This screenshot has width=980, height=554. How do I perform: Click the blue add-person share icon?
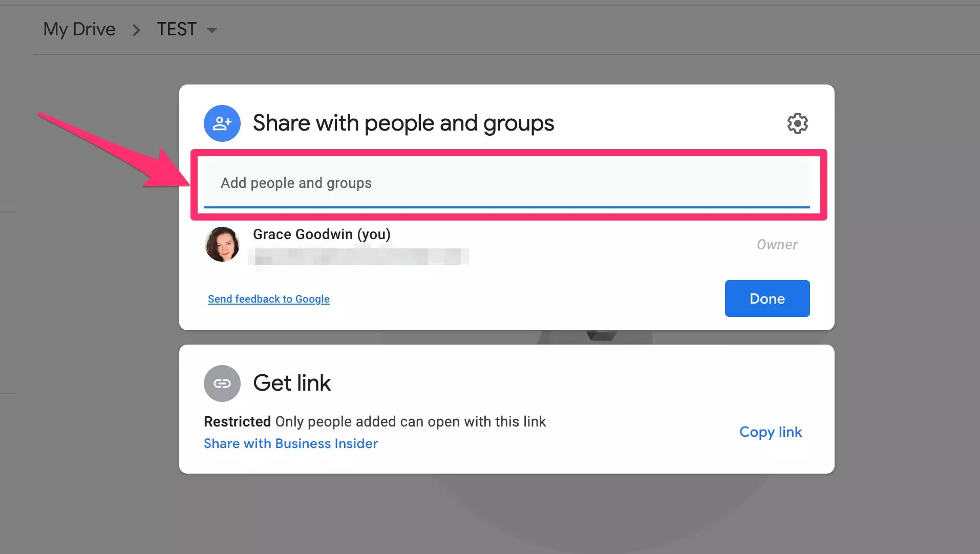coord(222,123)
